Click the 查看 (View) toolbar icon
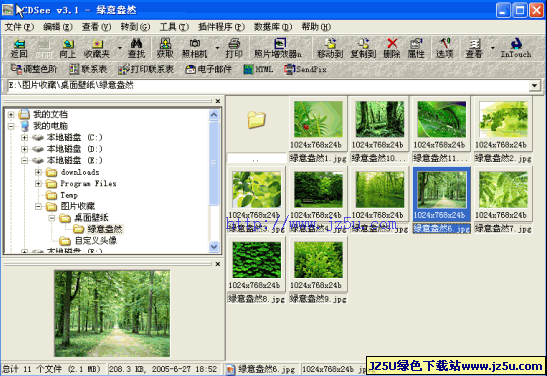The image size is (547, 376). [474, 48]
